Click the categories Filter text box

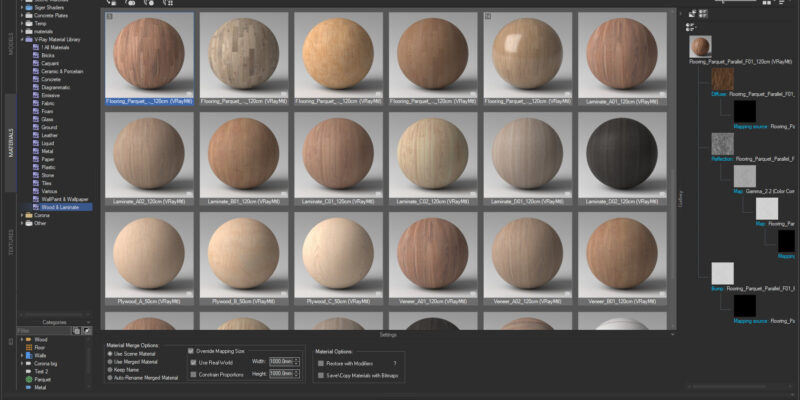click(44, 331)
